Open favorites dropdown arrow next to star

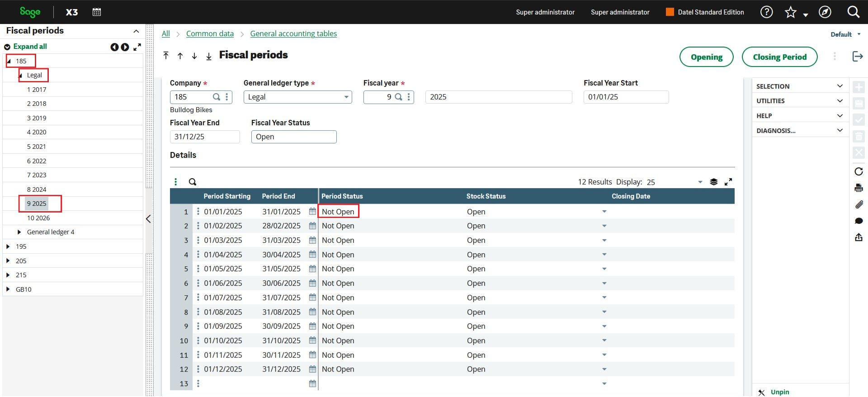[x=806, y=15]
